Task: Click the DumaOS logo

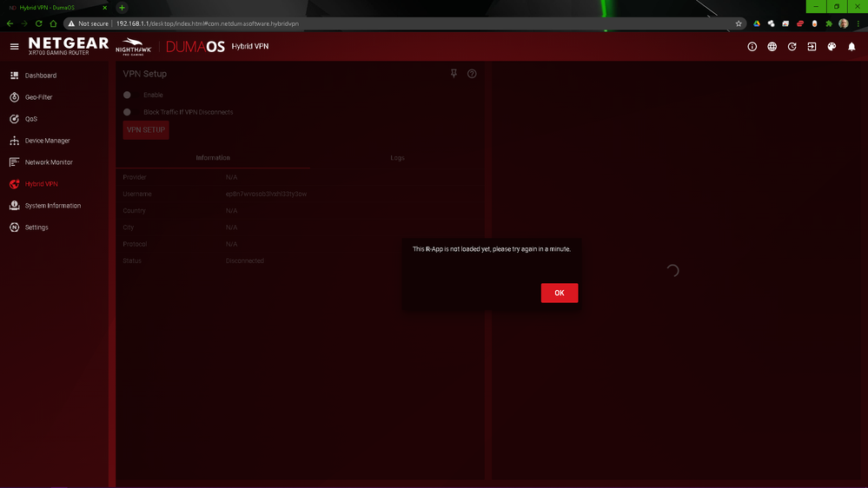Action: [x=195, y=47]
